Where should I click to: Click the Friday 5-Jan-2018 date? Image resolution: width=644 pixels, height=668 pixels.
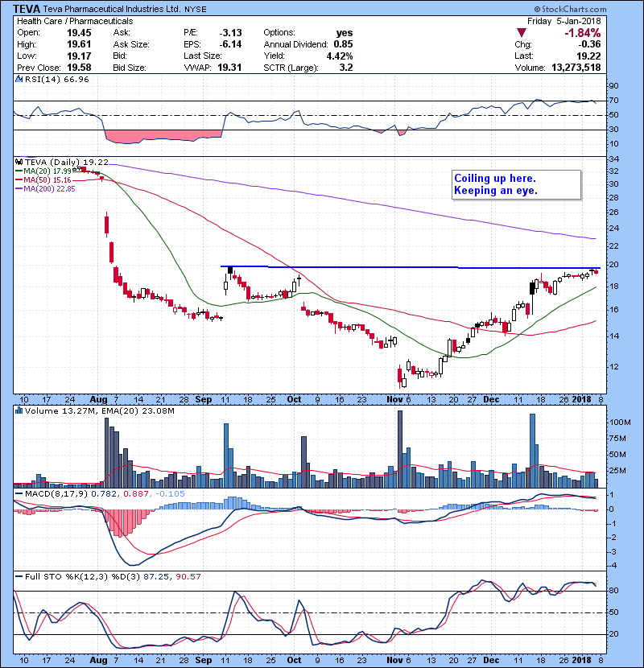click(x=563, y=21)
